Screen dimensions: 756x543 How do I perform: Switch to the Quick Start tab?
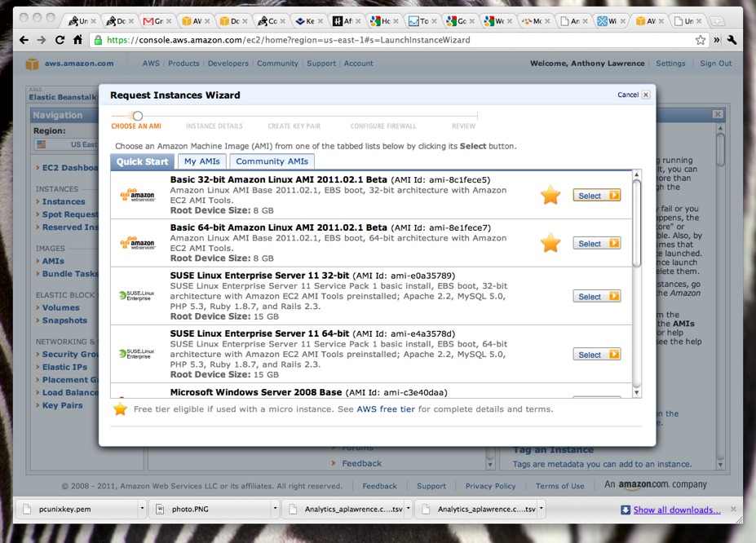pos(142,161)
